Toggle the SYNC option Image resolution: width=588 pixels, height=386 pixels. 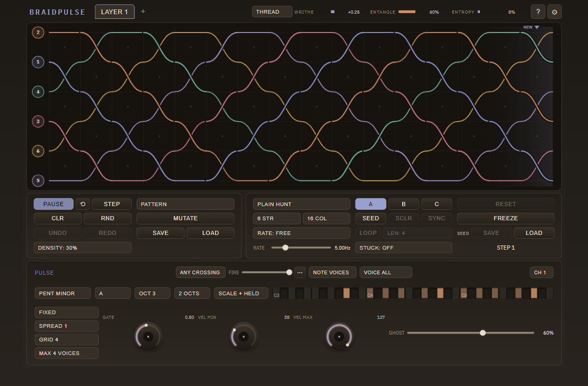tap(436, 218)
